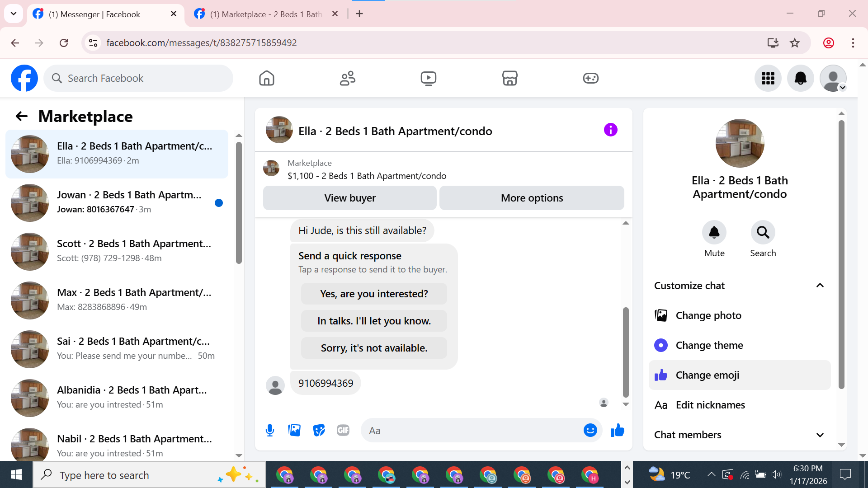
Task: Open the GIF picker
Action: click(x=343, y=430)
